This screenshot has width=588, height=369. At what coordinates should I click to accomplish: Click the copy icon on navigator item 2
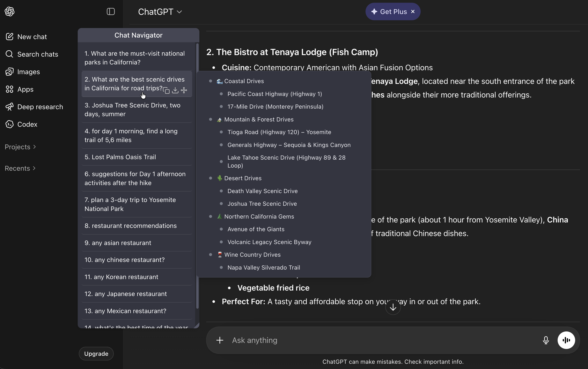click(166, 90)
